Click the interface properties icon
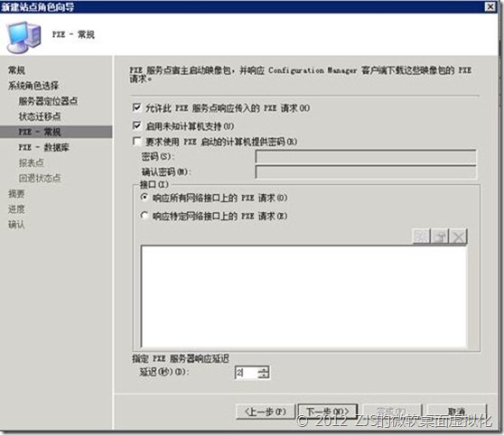This screenshot has height=435, width=504. pyautogui.click(x=440, y=236)
